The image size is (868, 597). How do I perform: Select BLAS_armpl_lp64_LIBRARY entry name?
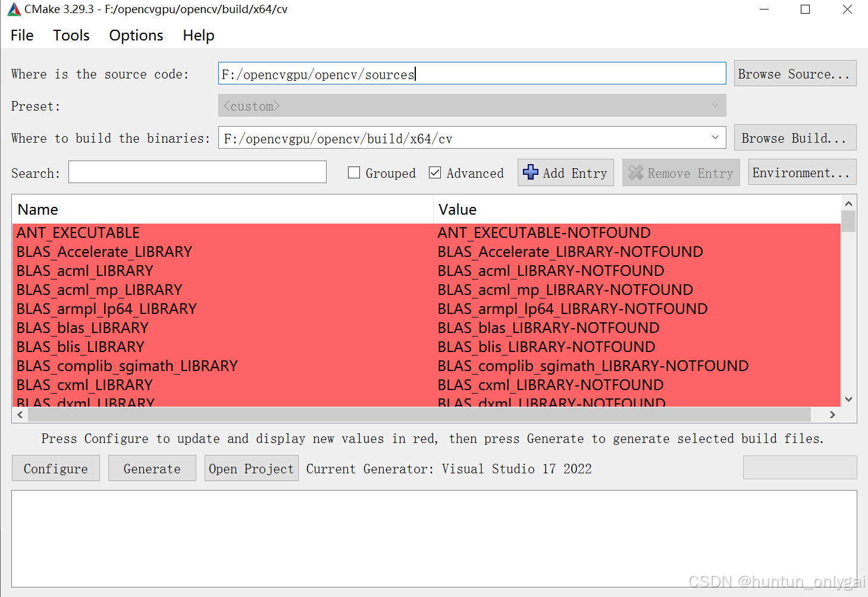106,309
